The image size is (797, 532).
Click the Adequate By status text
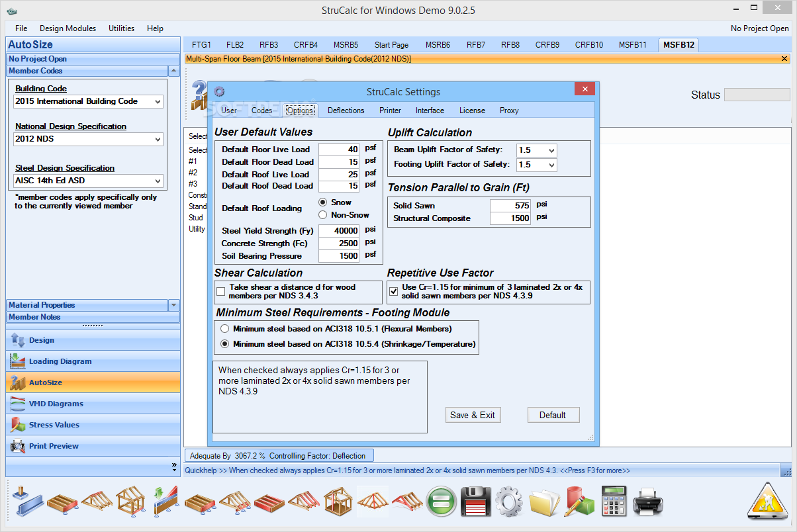(278, 455)
